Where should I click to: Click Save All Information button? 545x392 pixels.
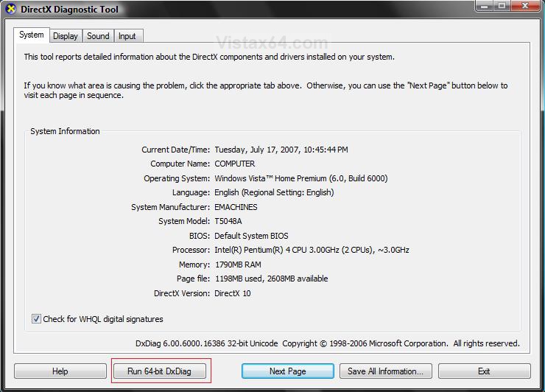click(386, 371)
